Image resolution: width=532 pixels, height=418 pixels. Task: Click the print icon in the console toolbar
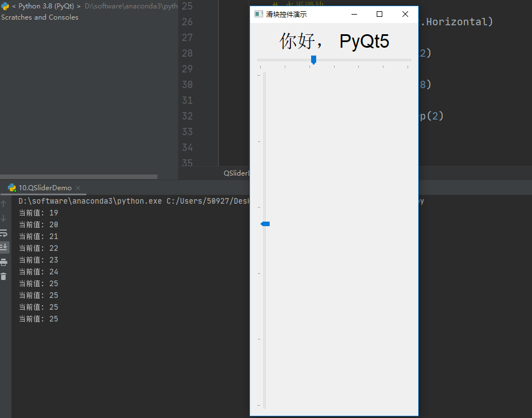click(4, 262)
